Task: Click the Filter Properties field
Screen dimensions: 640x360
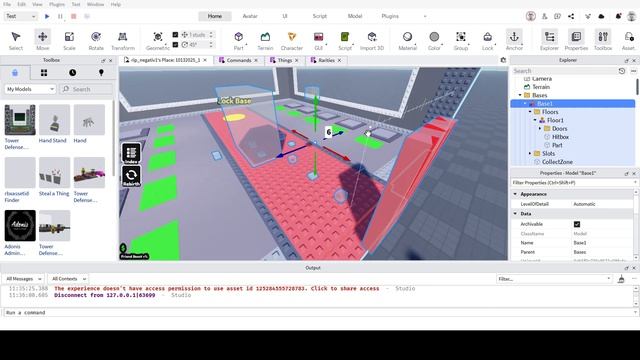Action: (571, 183)
